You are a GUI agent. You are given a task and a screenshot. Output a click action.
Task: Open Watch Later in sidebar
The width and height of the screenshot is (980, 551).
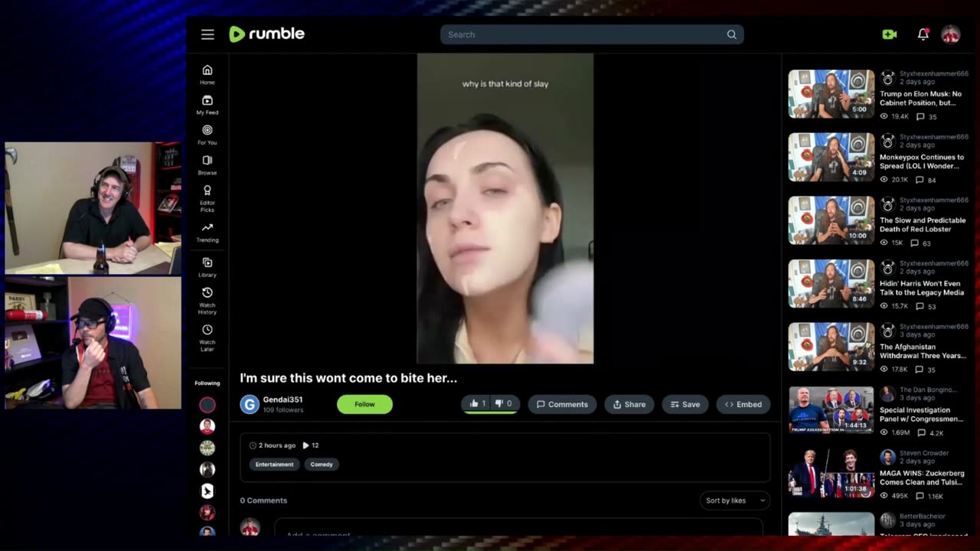tap(207, 338)
